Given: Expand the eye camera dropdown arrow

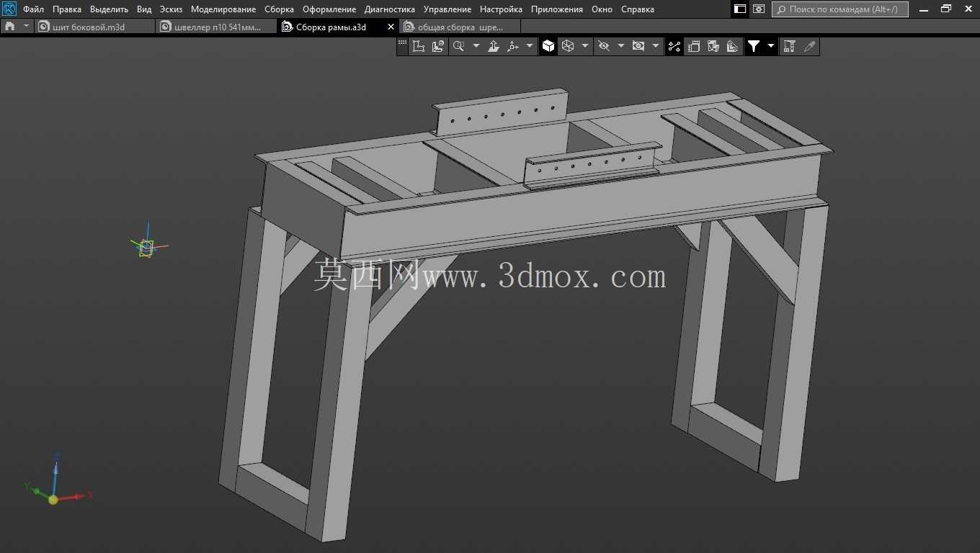Looking at the screenshot, I should (655, 46).
